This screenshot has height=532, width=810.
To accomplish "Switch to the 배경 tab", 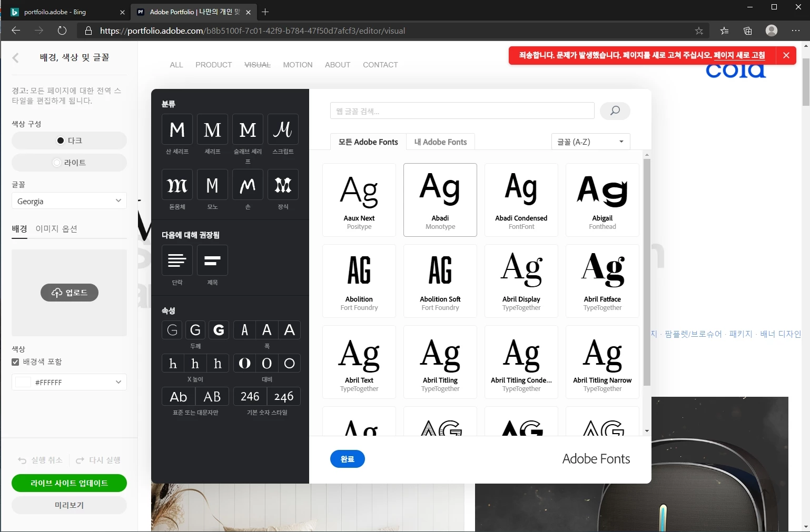I will (19, 229).
